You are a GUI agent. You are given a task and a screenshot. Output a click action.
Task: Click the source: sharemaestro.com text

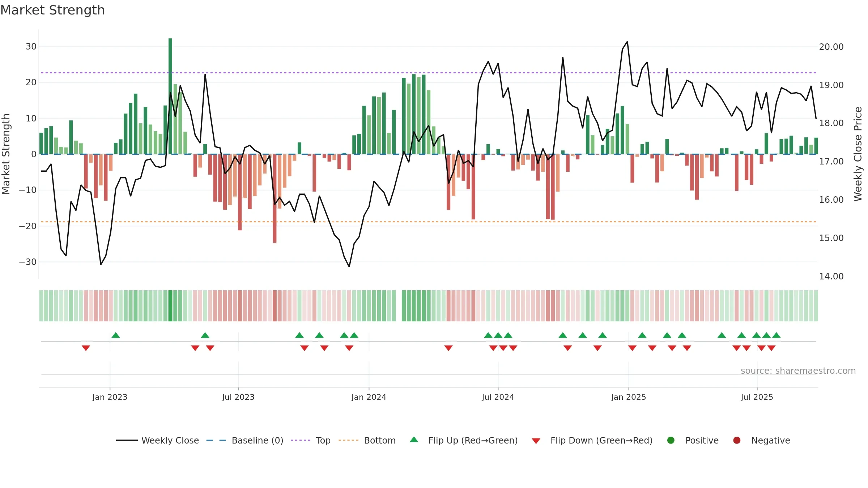[x=798, y=371]
